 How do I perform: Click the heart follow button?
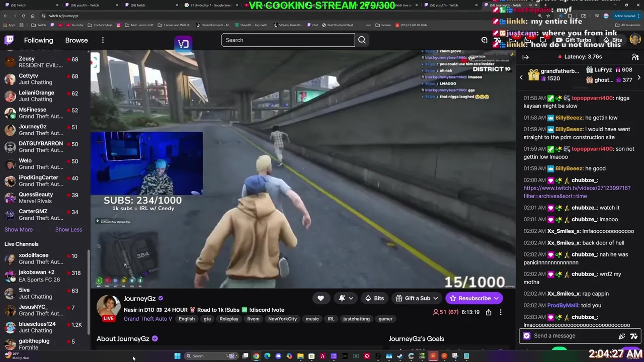(x=320, y=298)
